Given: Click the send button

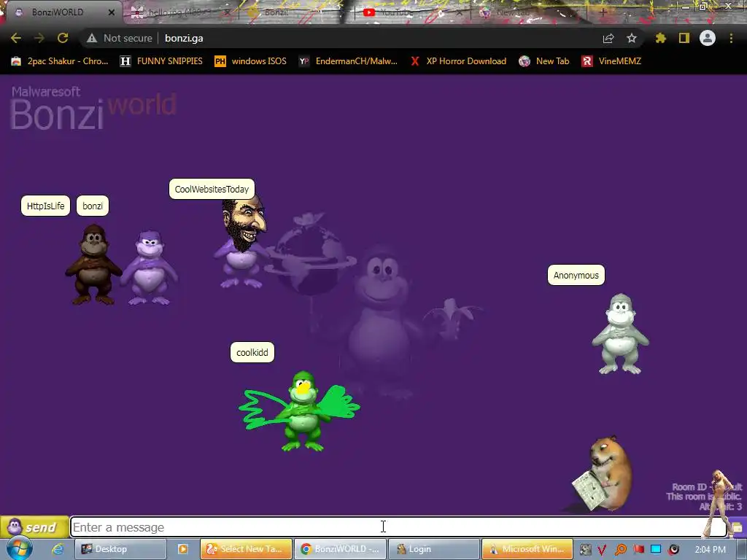Looking at the screenshot, I should pos(34,527).
